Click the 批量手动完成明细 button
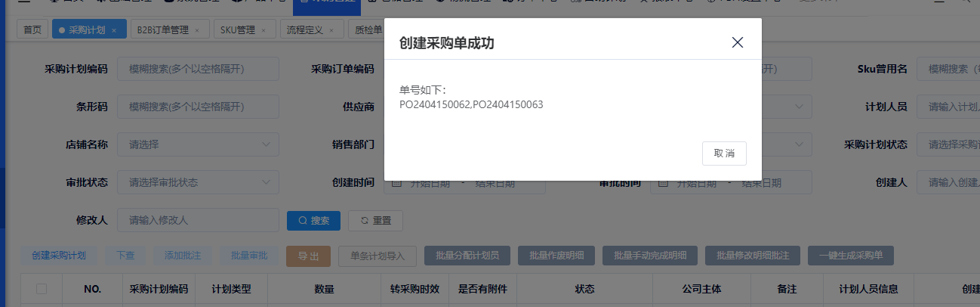The width and height of the screenshot is (980, 307). coord(650,256)
